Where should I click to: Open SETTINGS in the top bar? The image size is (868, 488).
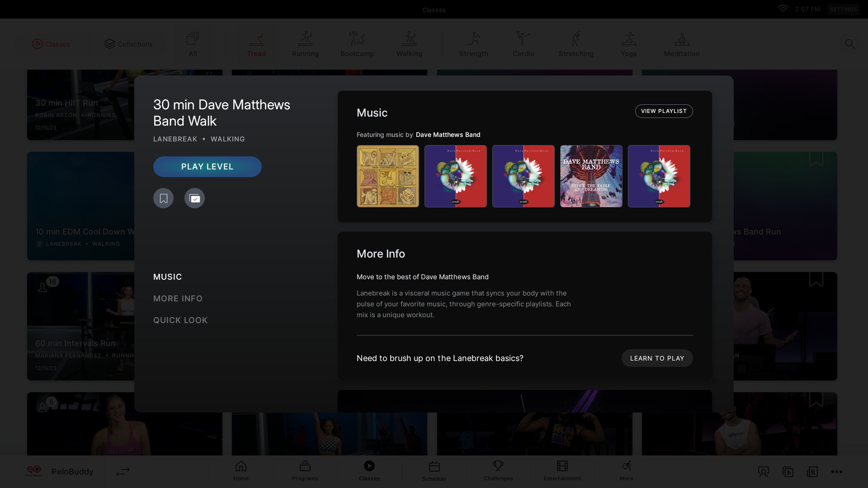click(x=844, y=9)
